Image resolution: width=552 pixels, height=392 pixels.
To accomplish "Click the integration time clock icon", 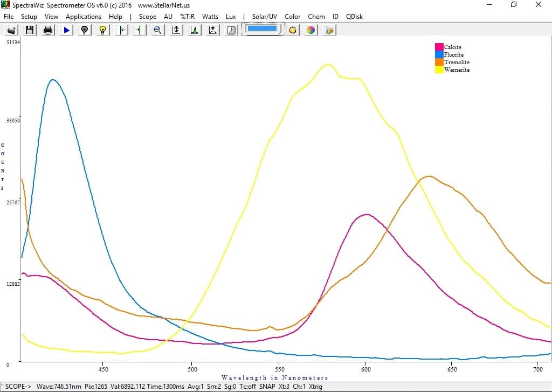I will [230, 30].
